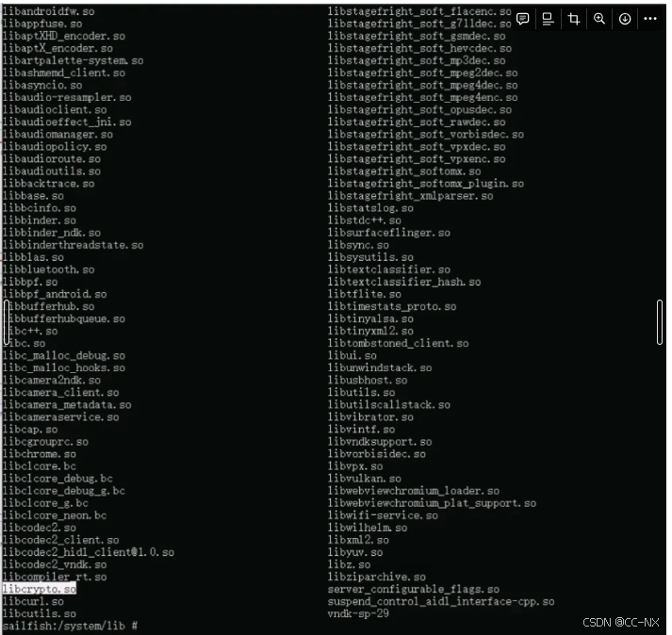Click the right vertical scrollbar handle

[660, 322]
